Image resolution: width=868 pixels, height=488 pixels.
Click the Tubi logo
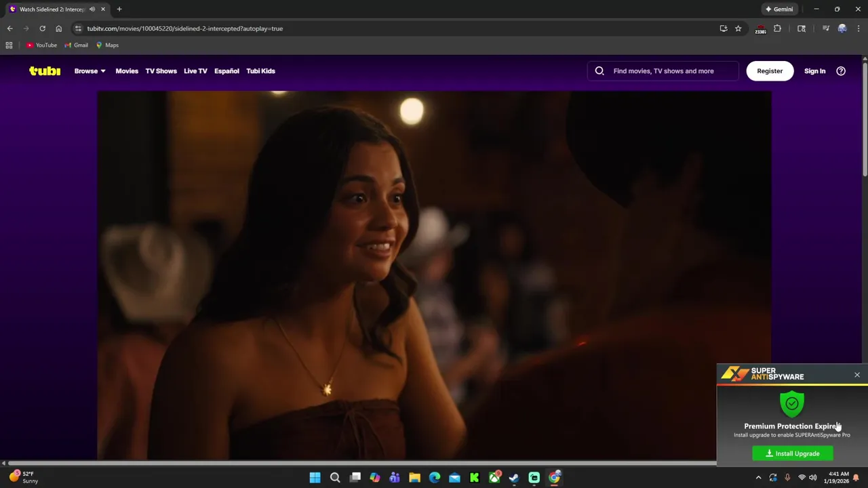tap(45, 70)
